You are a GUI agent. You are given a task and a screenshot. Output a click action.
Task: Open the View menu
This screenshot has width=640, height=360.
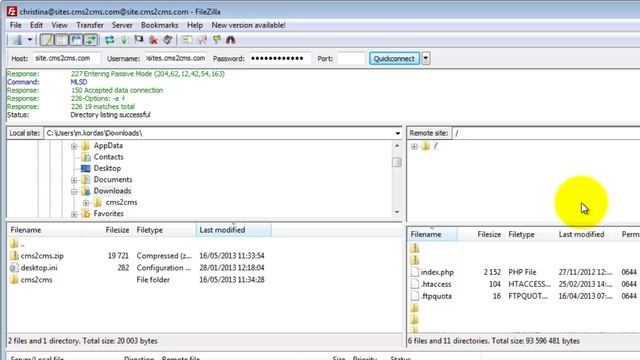click(59, 25)
